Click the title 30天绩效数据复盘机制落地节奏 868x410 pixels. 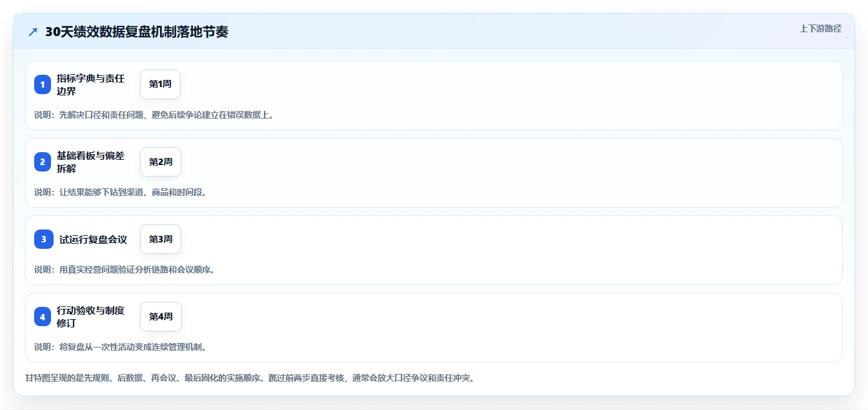(x=137, y=32)
